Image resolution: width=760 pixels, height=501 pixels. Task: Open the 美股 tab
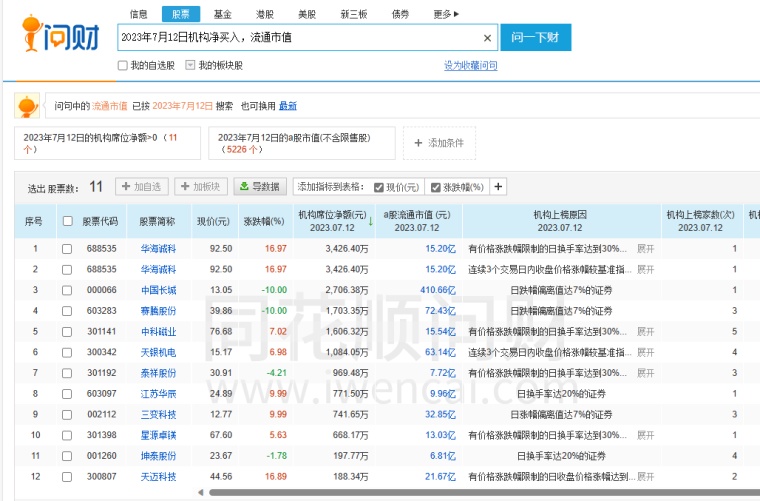307,14
